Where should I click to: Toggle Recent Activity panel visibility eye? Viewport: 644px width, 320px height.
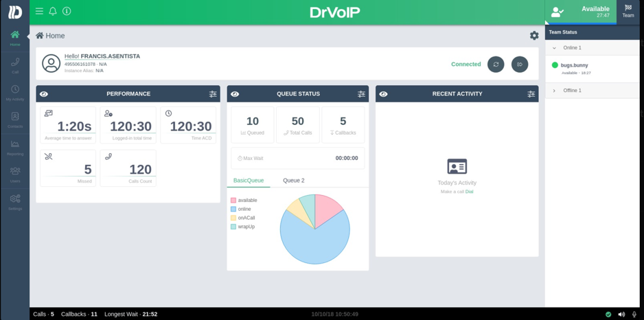[384, 94]
